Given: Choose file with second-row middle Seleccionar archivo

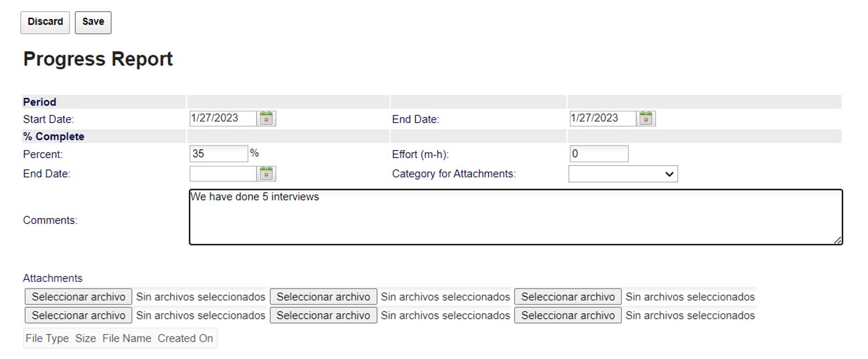Looking at the screenshot, I should (323, 316).
